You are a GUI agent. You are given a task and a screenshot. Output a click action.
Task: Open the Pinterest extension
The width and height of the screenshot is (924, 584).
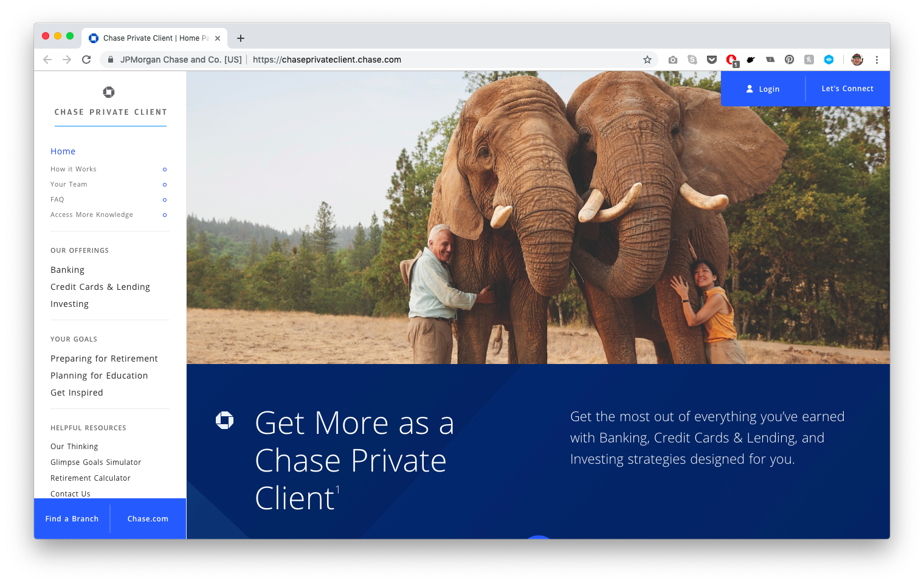790,60
